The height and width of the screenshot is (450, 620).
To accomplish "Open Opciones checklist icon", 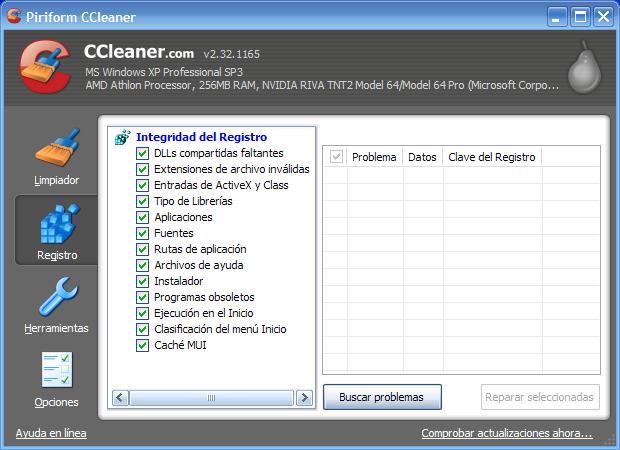I will point(57,370).
